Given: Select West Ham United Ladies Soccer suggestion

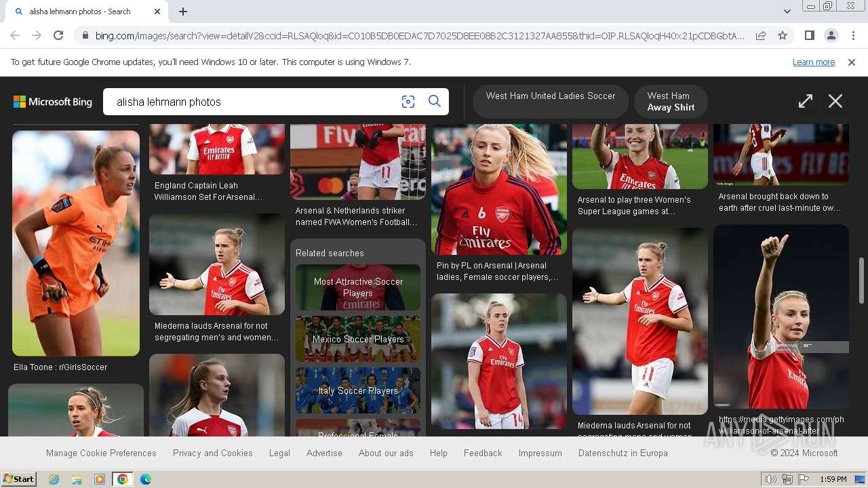Looking at the screenshot, I should (551, 102).
